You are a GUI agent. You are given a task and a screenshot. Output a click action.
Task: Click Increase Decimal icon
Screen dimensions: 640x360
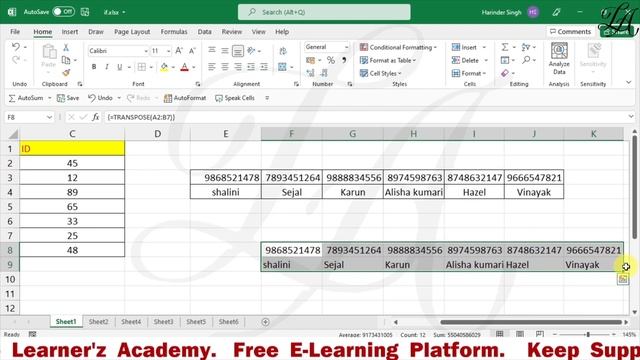tap(310, 73)
